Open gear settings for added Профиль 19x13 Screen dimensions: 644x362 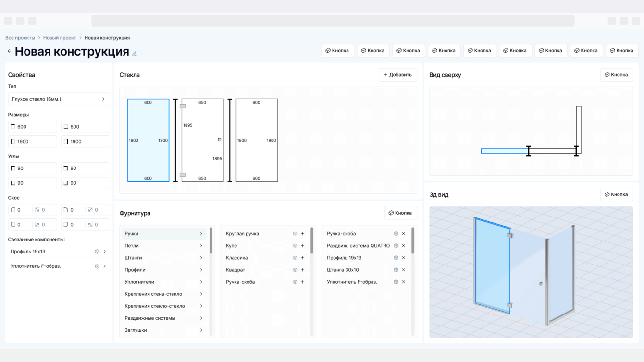pos(396,258)
